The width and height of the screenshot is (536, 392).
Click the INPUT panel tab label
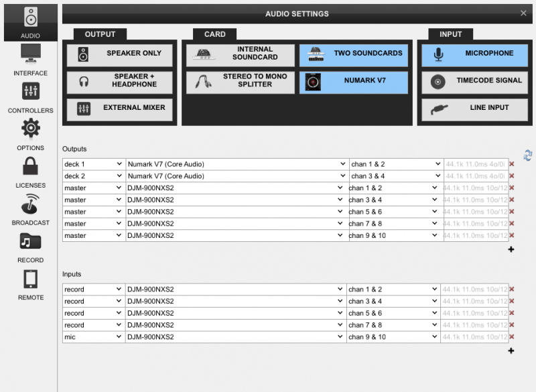(450, 34)
